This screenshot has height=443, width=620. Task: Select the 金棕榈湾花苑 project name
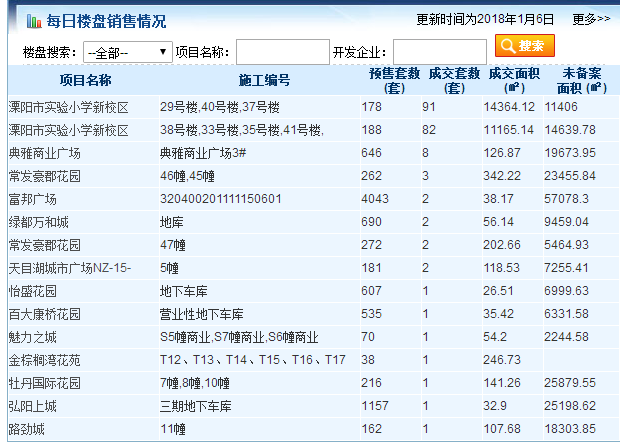pos(45,360)
